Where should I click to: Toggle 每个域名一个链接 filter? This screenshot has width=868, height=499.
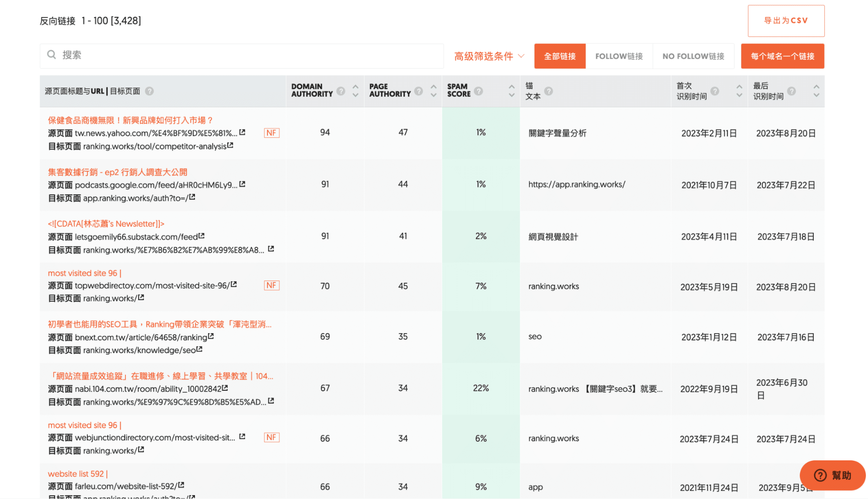(782, 56)
